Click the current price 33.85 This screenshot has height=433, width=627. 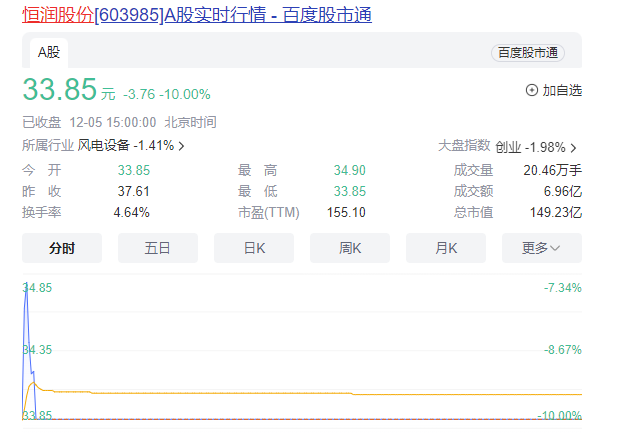(60, 89)
